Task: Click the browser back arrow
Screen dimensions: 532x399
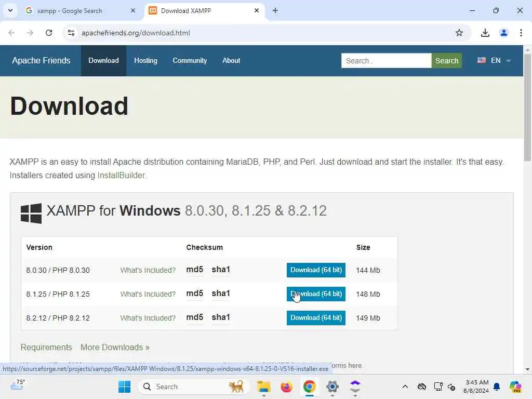Action: click(x=11, y=33)
